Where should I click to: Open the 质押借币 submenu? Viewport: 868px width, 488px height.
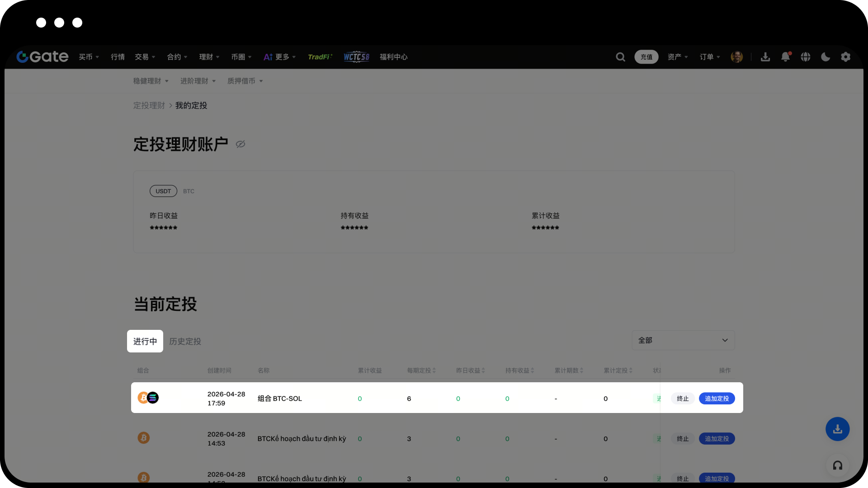tap(245, 81)
